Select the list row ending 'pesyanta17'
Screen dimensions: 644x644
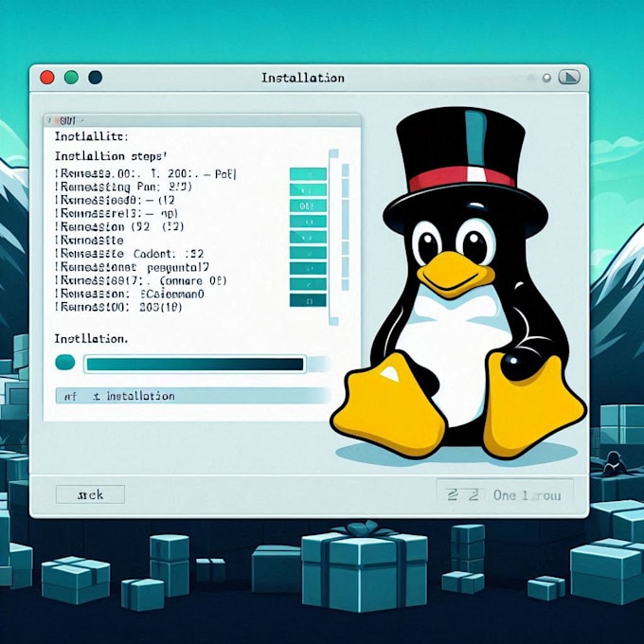(x=133, y=267)
